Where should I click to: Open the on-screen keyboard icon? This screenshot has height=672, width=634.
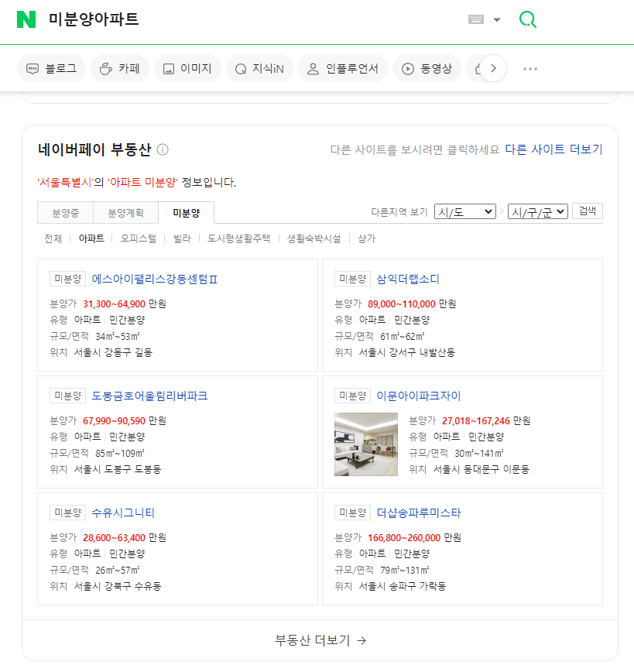click(476, 19)
